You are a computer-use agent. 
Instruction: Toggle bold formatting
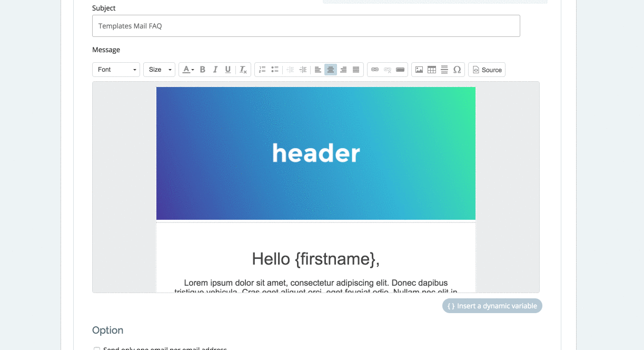[203, 70]
